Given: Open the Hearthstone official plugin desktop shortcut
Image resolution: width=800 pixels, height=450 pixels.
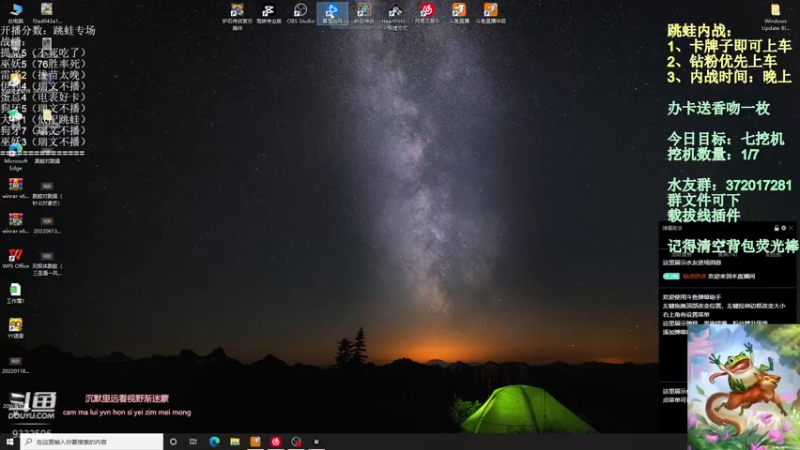Looking at the screenshot, I should tap(237, 16).
